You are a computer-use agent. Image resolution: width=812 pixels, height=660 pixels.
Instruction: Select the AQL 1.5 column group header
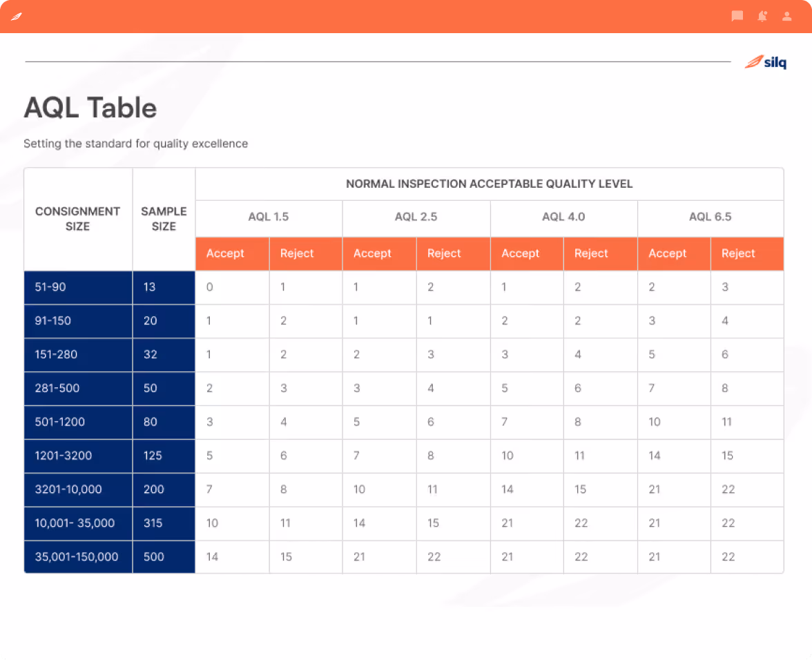(269, 217)
